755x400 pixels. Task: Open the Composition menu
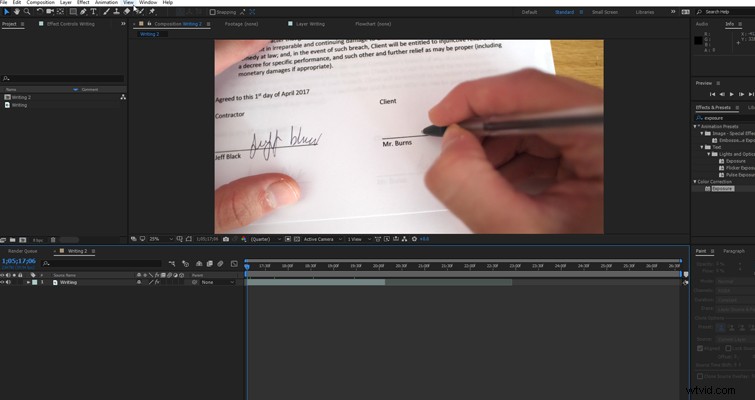click(x=40, y=2)
